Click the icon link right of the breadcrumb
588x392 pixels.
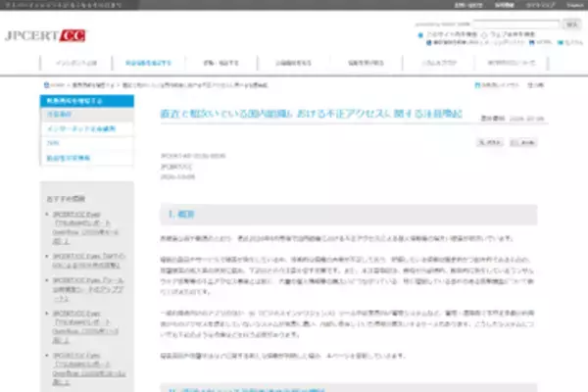[x=497, y=85]
